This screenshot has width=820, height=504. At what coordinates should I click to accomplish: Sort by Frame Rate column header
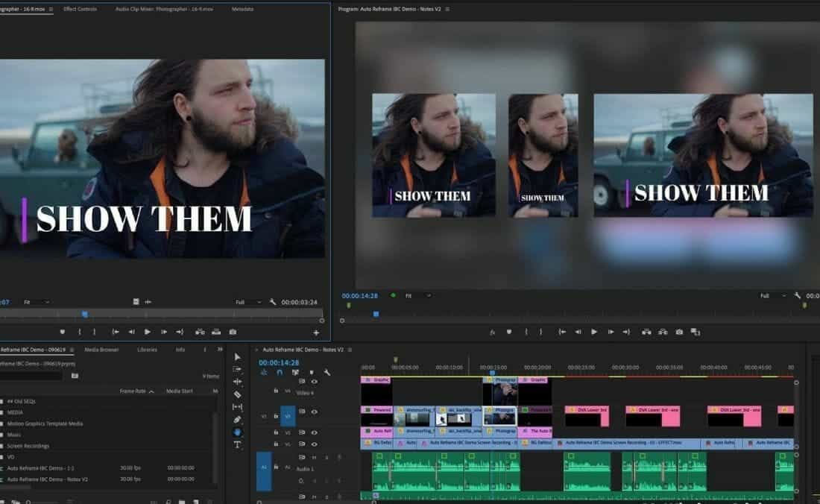(136, 391)
